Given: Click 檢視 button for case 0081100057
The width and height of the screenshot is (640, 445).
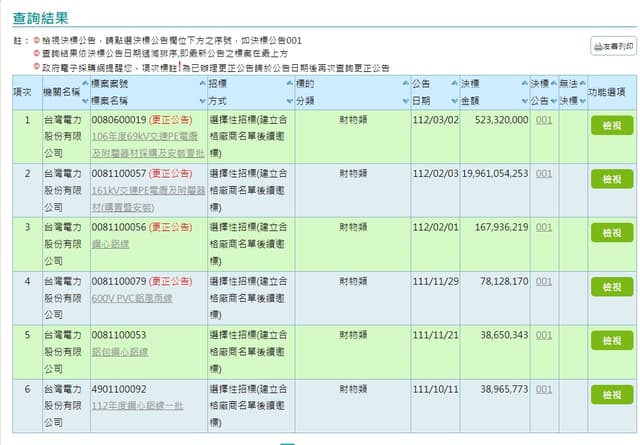Looking at the screenshot, I should [x=612, y=179].
